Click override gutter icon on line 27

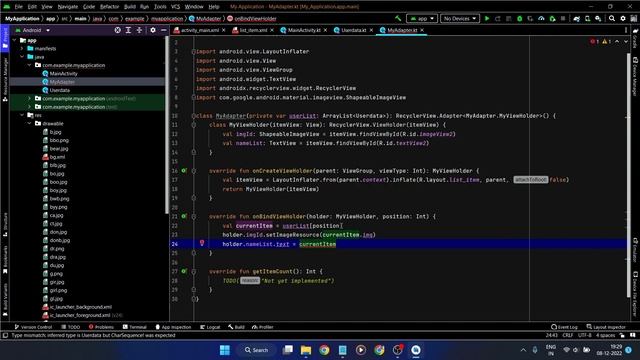click(x=184, y=271)
